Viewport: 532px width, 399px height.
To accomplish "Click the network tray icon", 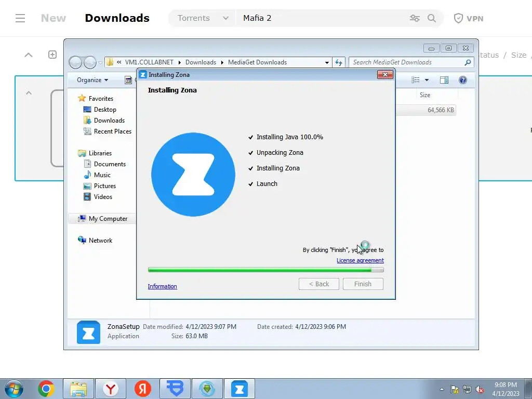I will 467,389.
